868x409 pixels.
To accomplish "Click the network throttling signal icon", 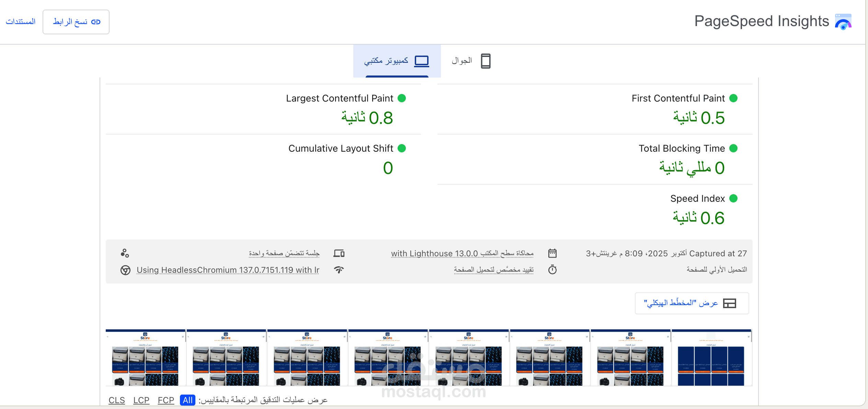I will pos(339,270).
